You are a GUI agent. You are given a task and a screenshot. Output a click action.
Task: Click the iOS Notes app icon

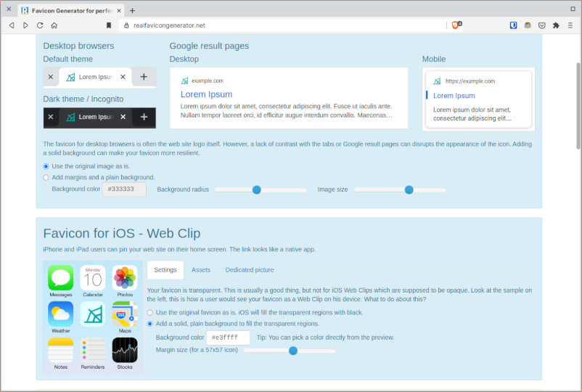(x=60, y=350)
